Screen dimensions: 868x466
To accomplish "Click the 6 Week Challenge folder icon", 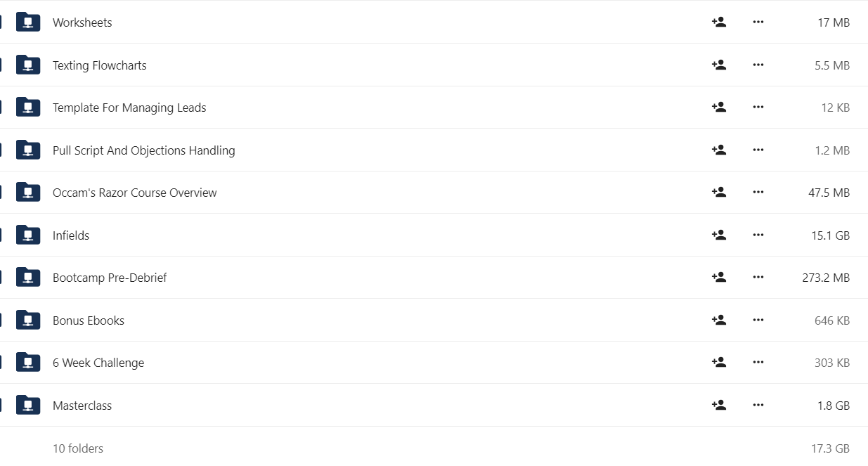I will [28, 362].
